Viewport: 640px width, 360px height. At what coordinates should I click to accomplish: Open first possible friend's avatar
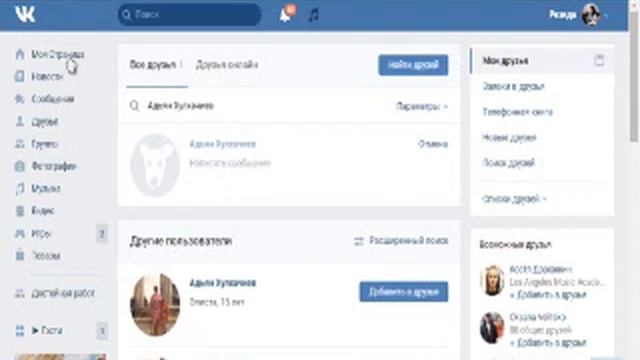click(x=492, y=280)
